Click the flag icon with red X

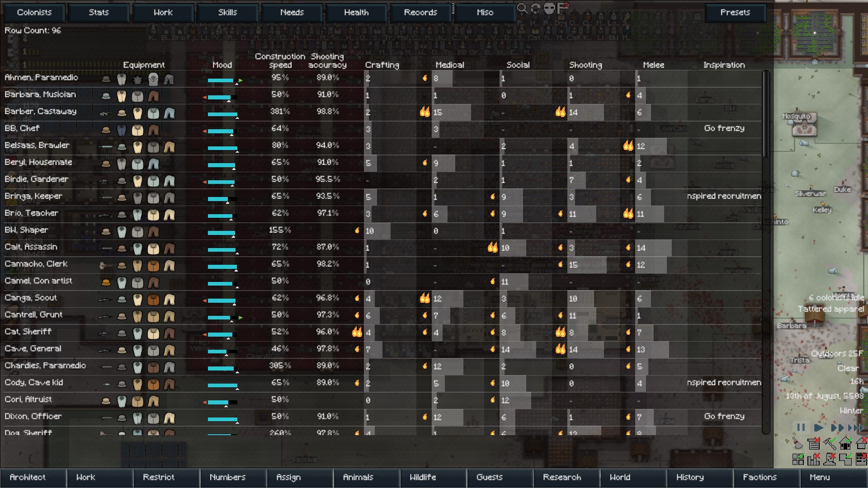[x=563, y=7]
